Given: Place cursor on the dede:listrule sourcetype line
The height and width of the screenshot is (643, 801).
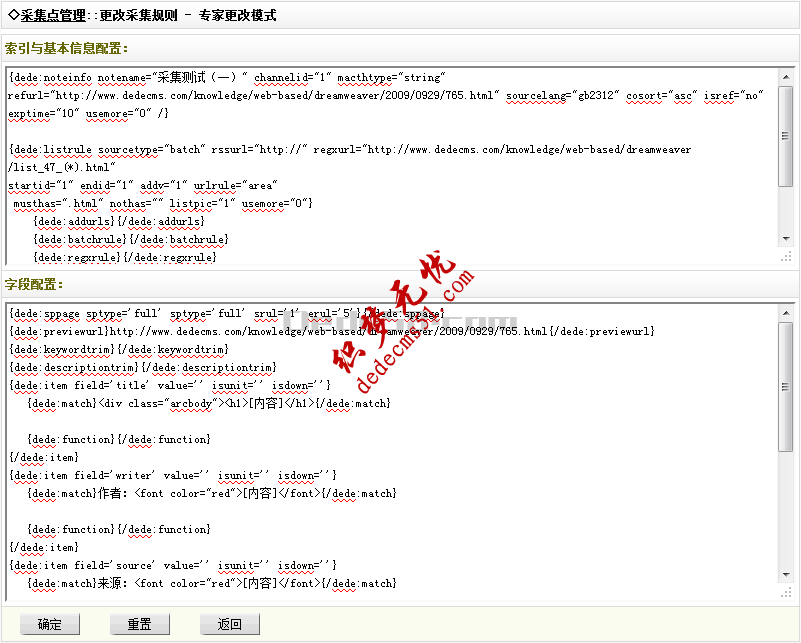Looking at the screenshot, I should pyautogui.click(x=348, y=149).
